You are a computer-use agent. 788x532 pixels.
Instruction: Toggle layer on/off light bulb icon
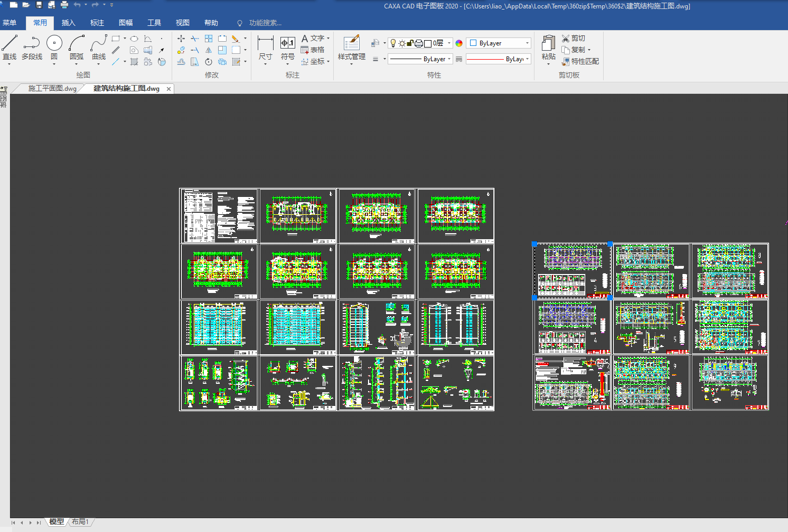click(x=393, y=43)
